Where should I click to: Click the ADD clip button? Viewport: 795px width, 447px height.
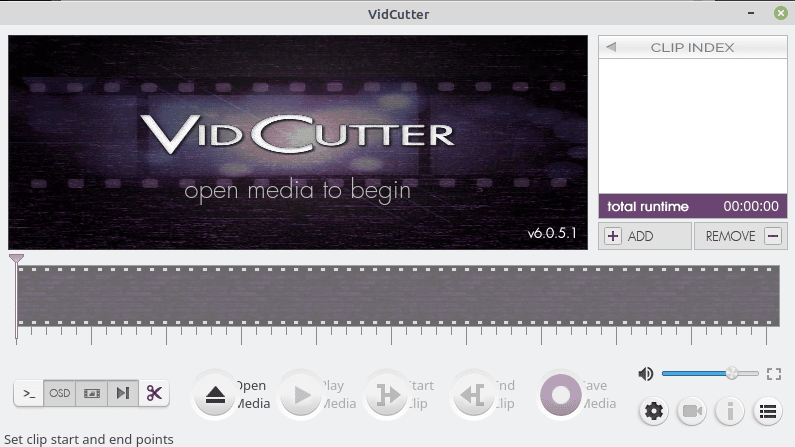(645, 236)
